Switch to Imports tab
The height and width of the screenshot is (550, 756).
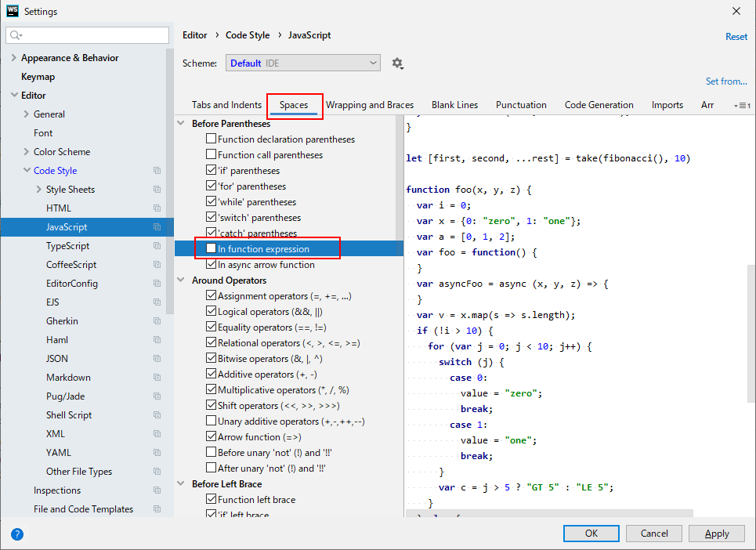[x=667, y=105]
